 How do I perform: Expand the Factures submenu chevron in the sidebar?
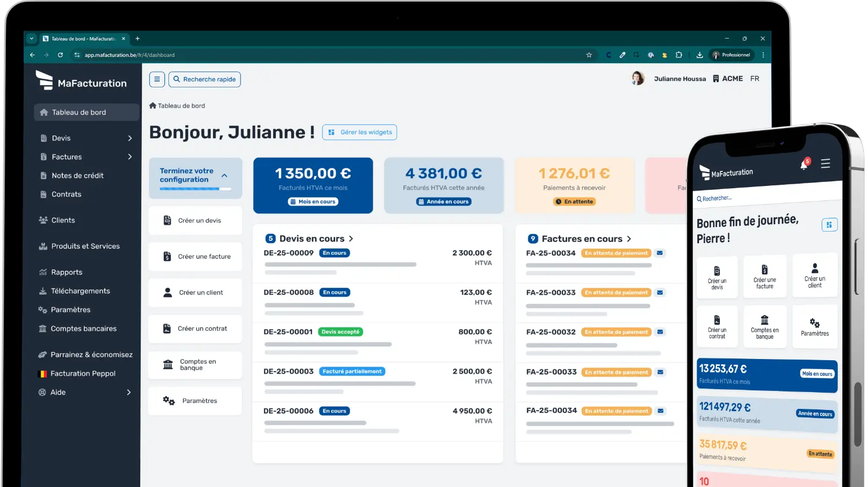130,157
